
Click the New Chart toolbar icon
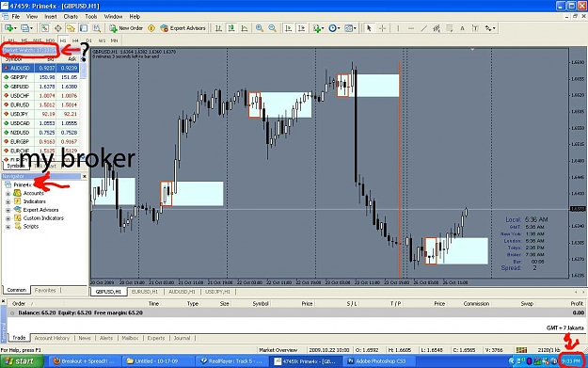8,28
